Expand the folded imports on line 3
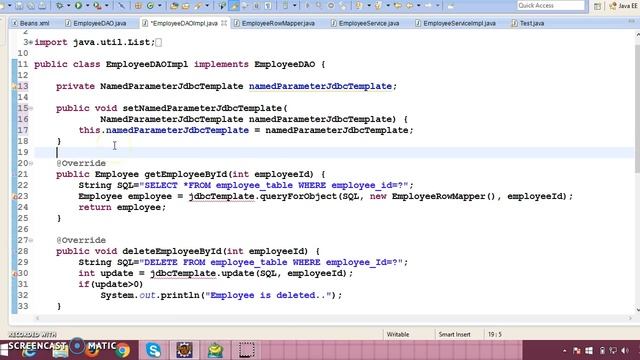Image resolution: width=640 pixels, height=360 pixels. tap(31, 42)
